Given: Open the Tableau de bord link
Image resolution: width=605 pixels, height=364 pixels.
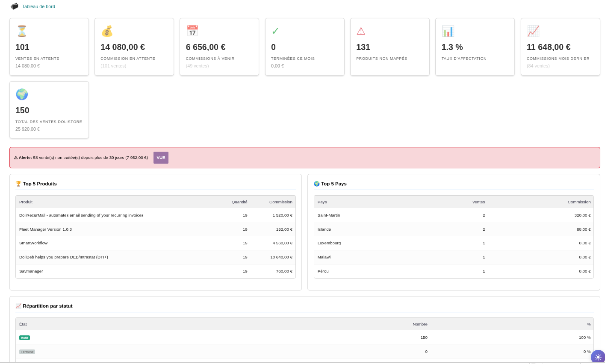Looking at the screenshot, I should (x=38, y=6).
